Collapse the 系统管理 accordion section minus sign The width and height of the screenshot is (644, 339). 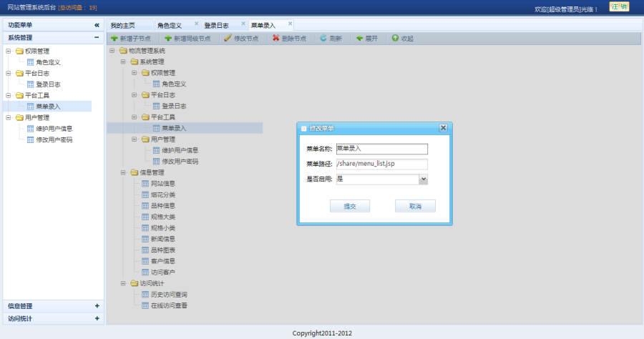click(97, 37)
